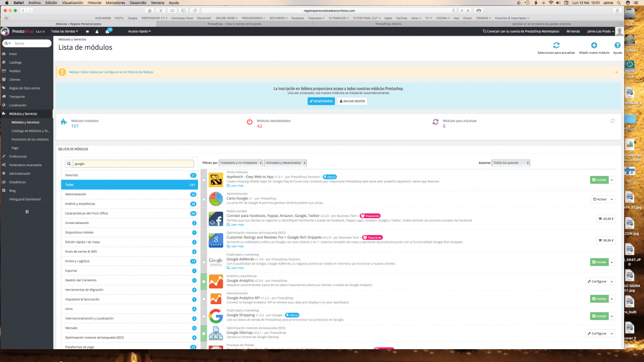Tick the AppNotch module checkbox

pyautogui.click(x=204, y=180)
